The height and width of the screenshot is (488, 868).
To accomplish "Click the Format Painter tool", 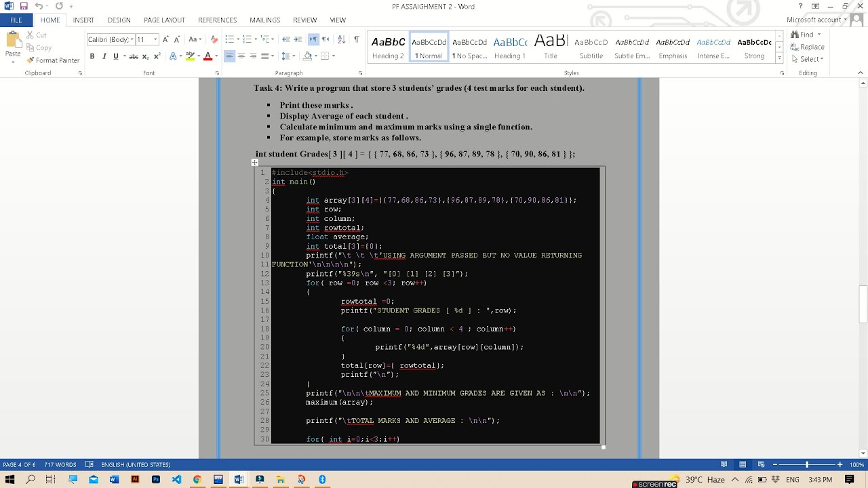I will pyautogui.click(x=53, y=60).
